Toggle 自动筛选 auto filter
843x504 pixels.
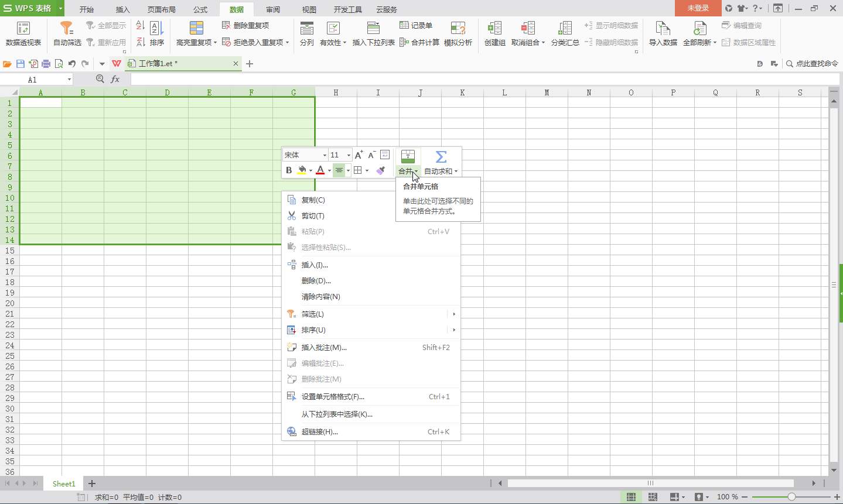coord(66,33)
